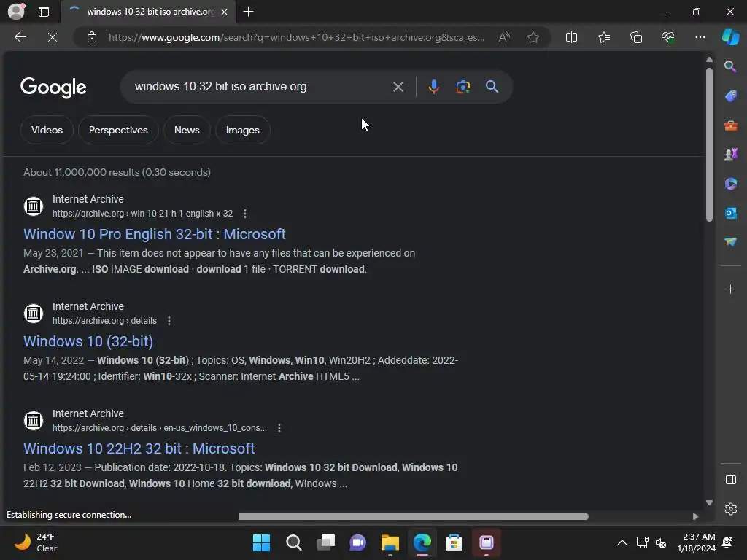Go to Google home logo
The image size is (747, 560).
tap(53, 87)
